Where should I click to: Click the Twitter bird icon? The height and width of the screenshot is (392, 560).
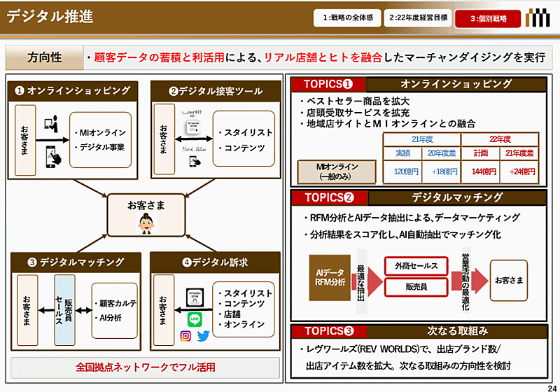click(x=204, y=336)
